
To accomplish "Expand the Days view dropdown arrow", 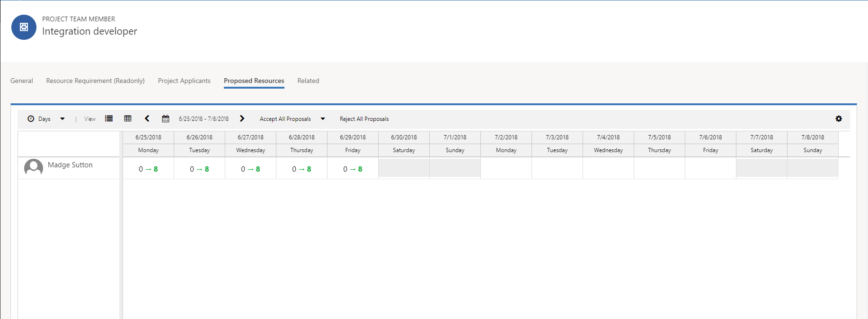I will 62,119.
